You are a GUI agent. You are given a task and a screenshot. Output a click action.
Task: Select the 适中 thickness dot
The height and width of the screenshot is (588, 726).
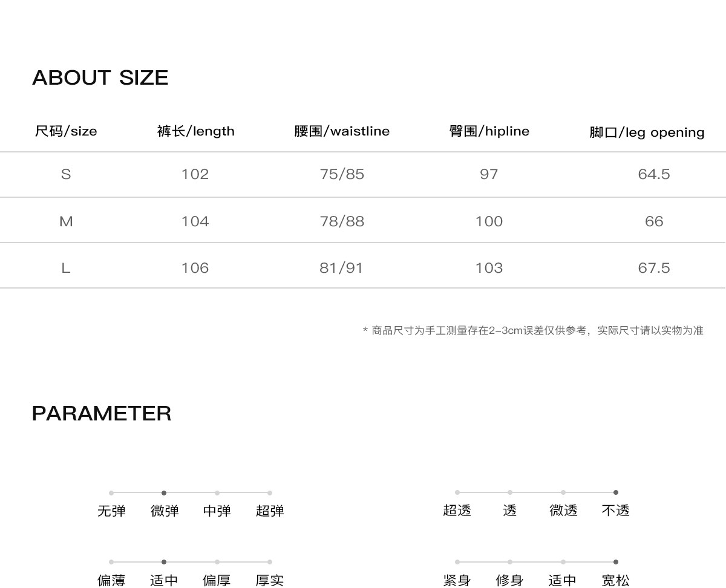(x=164, y=562)
